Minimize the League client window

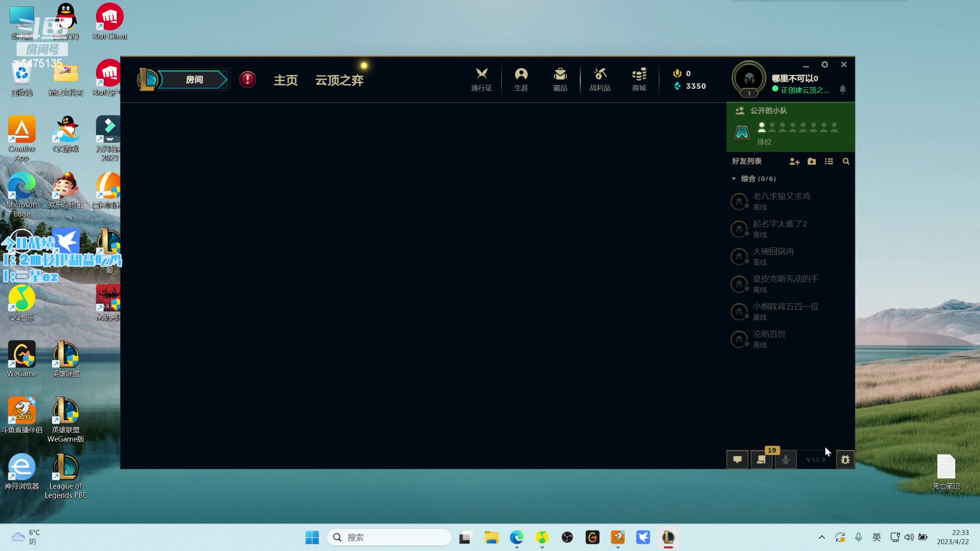[806, 65]
